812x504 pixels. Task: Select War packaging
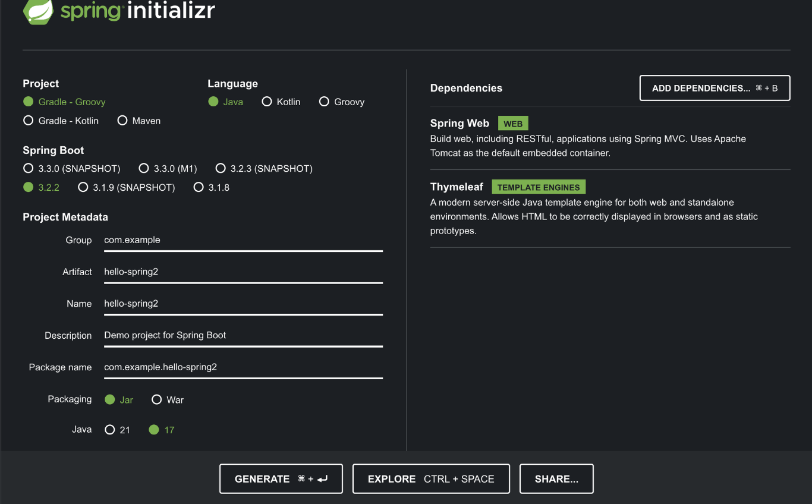(x=168, y=400)
